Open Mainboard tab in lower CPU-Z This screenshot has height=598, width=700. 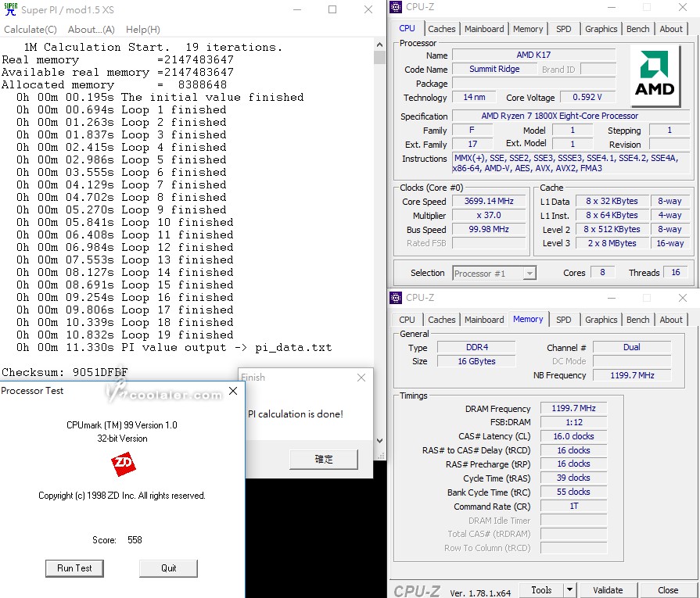pyautogui.click(x=484, y=320)
